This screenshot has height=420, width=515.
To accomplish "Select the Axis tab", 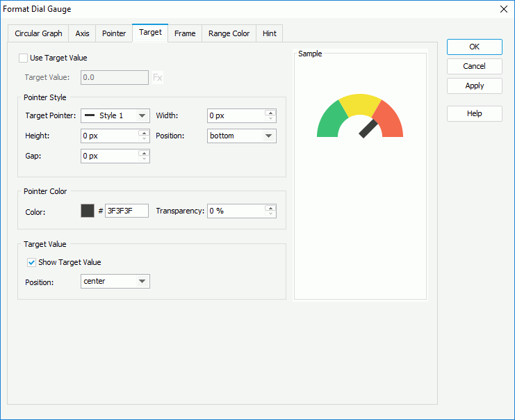I will tap(82, 33).
